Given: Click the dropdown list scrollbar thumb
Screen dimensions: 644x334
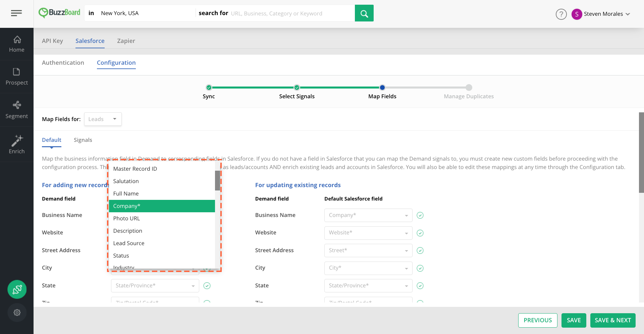Looking at the screenshot, I should [218, 180].
